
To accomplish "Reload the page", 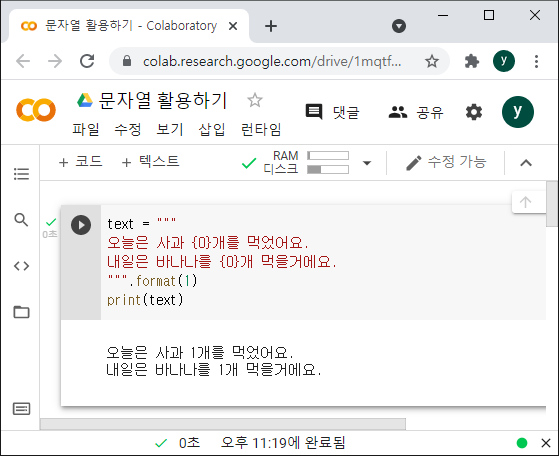I will point(87,61).
